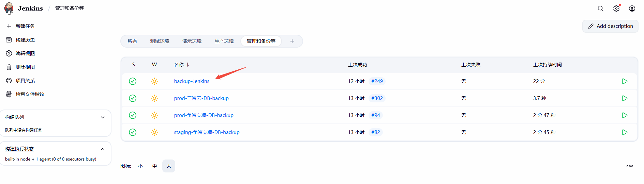Open build #302 link
644x184 pixels.
click(377, 98)
